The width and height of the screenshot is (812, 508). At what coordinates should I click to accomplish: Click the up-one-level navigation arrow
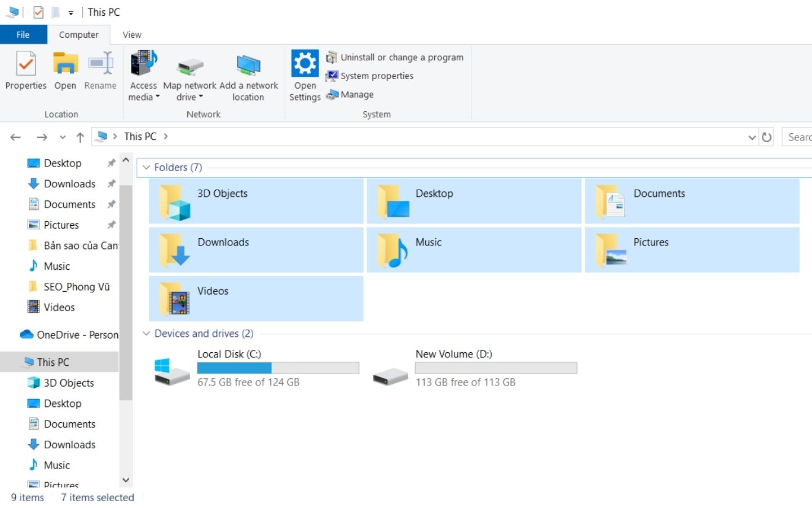point(80,137)
